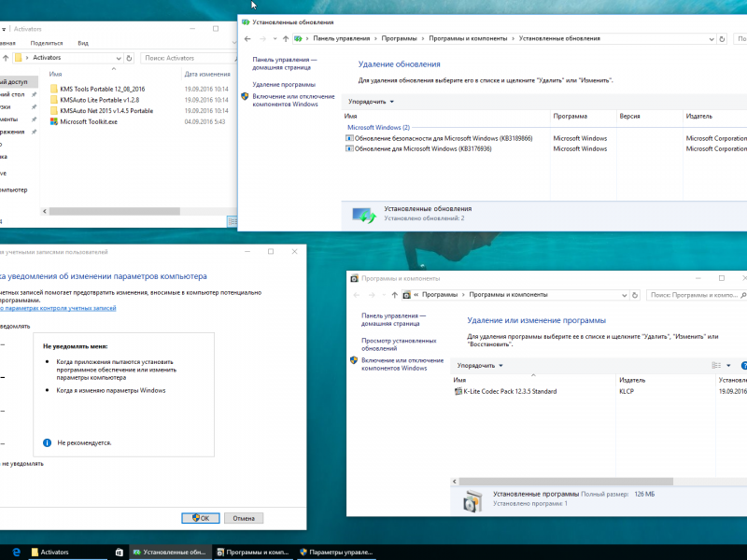Refresh the Activators folder address bar
The height and width of the screenshot is (560, 747).
click(x=129, y=58)
